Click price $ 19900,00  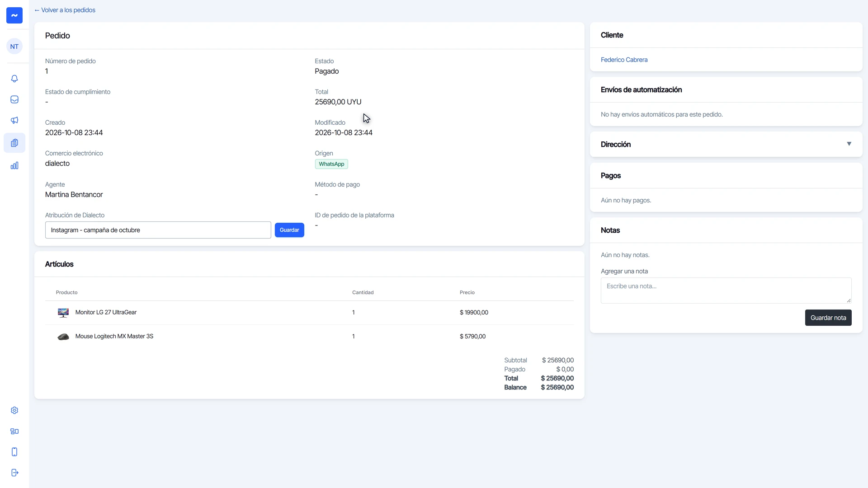pyautogui.click(x=474, y=312)
